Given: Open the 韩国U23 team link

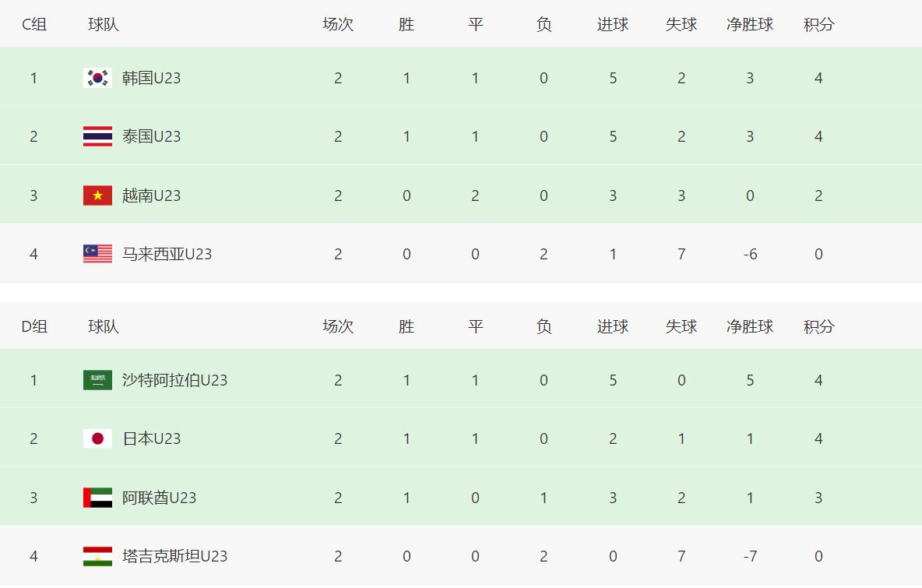Looking at the screenshot, I should (151, 78).
